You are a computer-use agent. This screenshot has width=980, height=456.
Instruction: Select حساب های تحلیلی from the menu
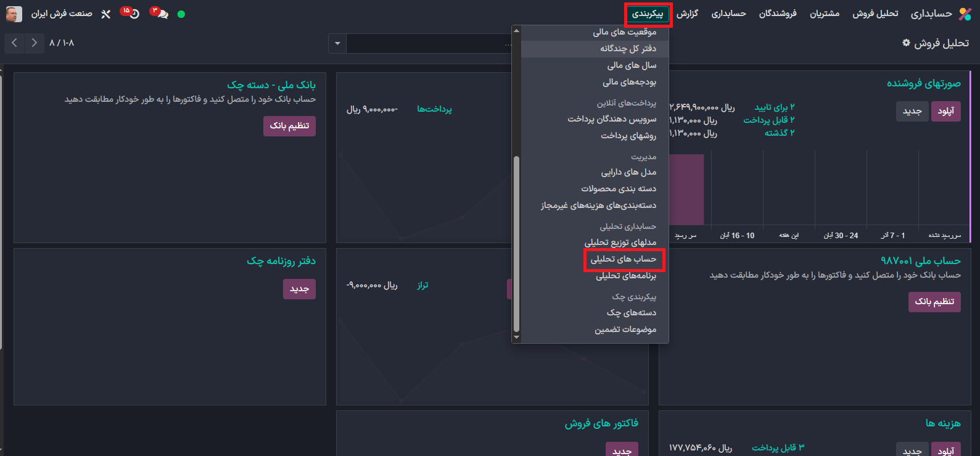(623, 259)
